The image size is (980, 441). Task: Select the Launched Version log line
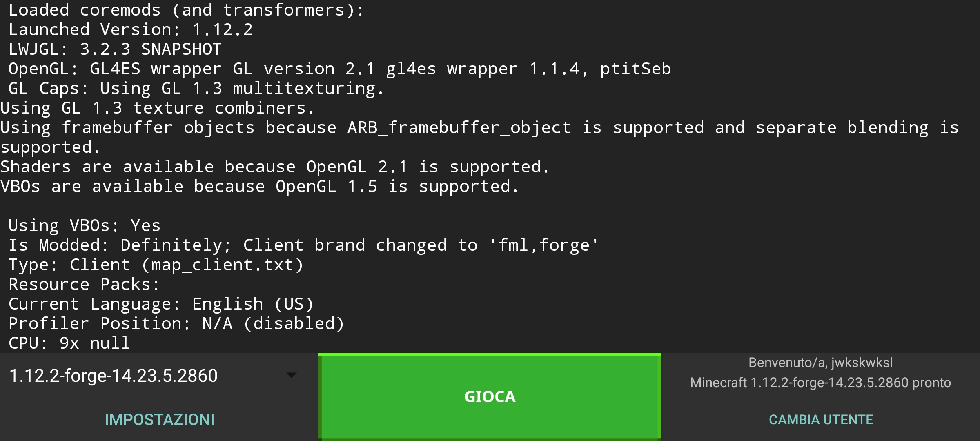pyautogui.click(x=131, y=29)
